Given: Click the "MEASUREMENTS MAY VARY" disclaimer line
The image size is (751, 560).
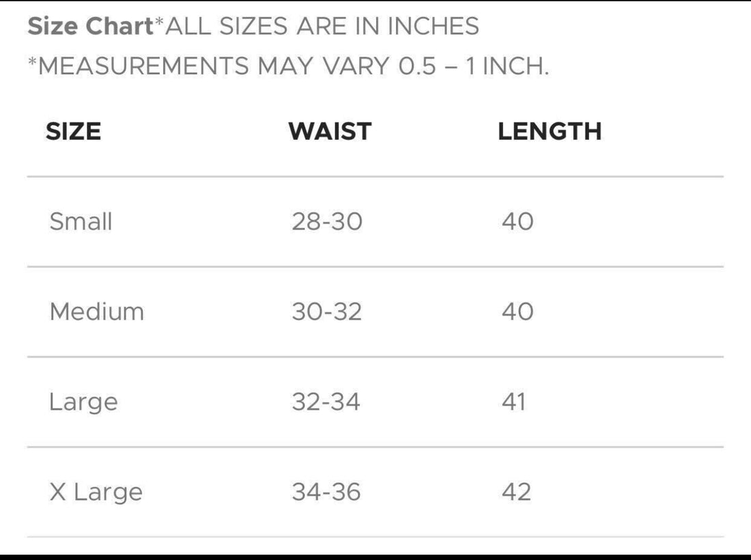Looking at the screenshot, I should (x=288, y=66).
